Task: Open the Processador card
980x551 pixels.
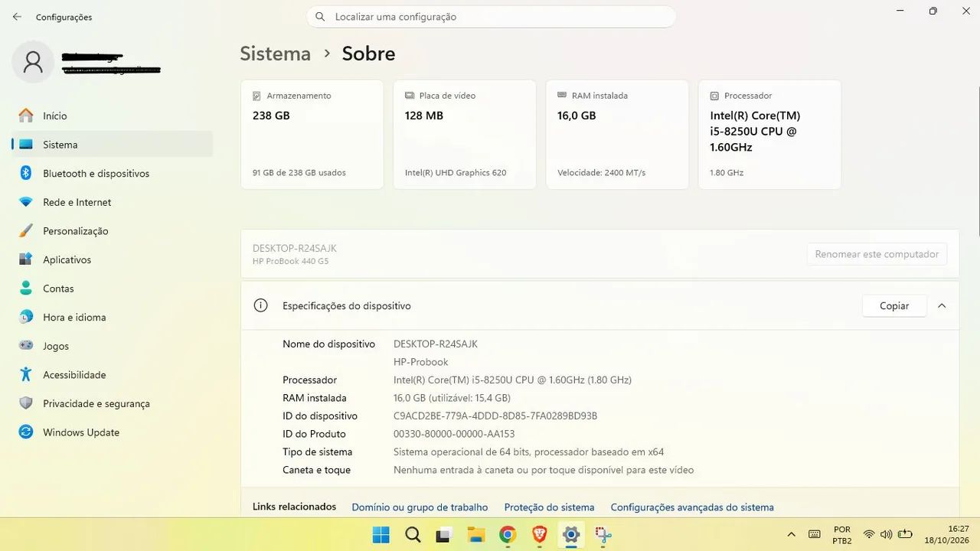Action: click(x=769, y=135)
